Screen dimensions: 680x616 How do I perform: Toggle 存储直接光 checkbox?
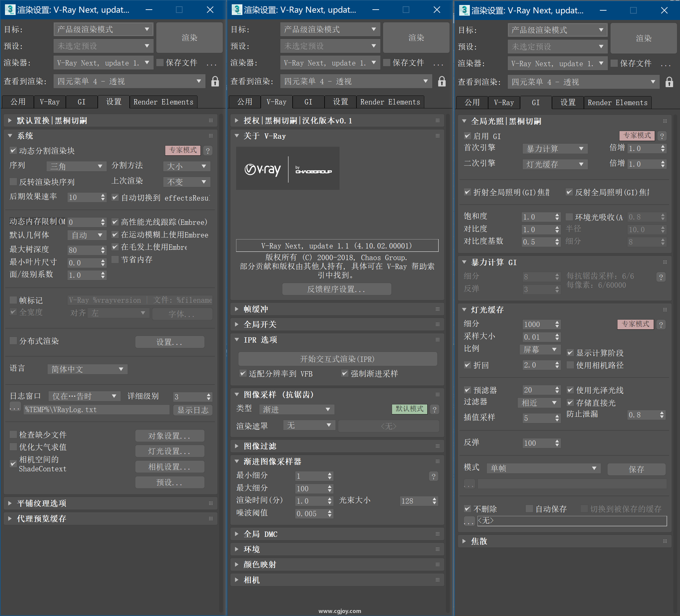point(570,402)
